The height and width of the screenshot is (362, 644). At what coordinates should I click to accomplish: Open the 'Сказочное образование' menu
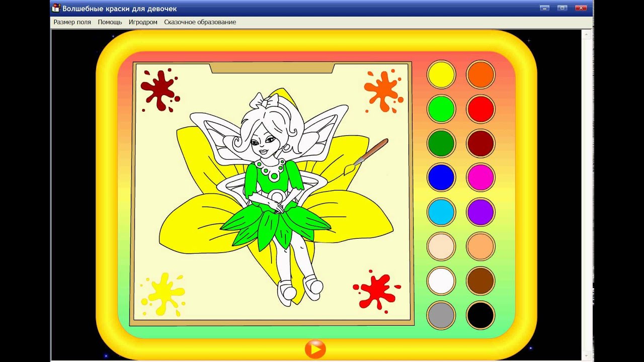(x=200, y=22)
